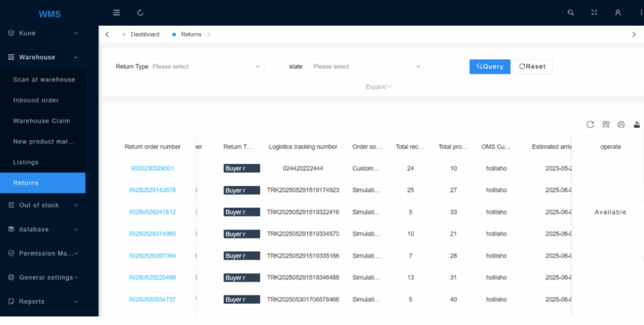Toggle fullscreen mode icon
644x325 pixels.
point(594,13)
